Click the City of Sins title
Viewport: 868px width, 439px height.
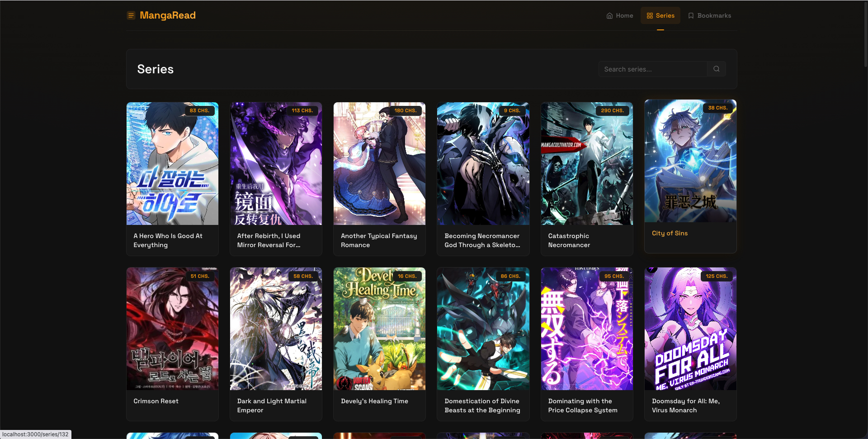point(670,233)
